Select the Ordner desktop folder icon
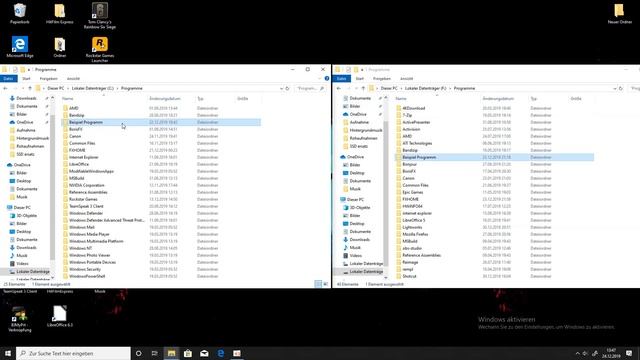 pos(60,47)
